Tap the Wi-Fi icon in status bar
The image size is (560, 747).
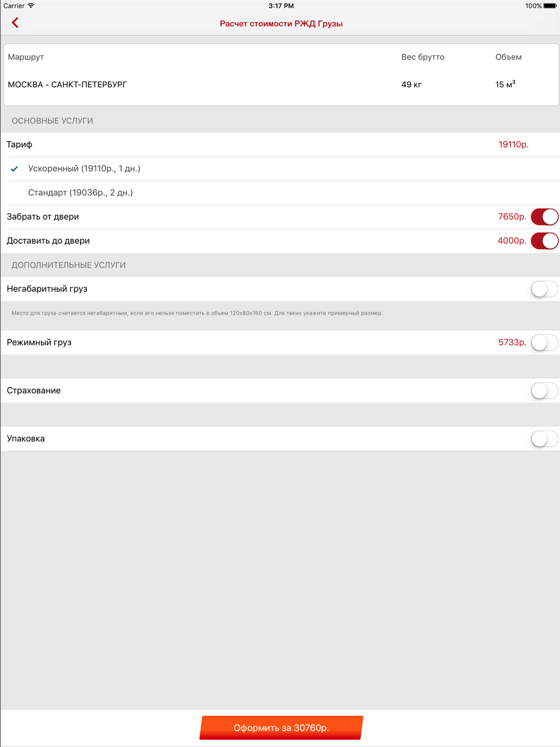pos(31,6)
